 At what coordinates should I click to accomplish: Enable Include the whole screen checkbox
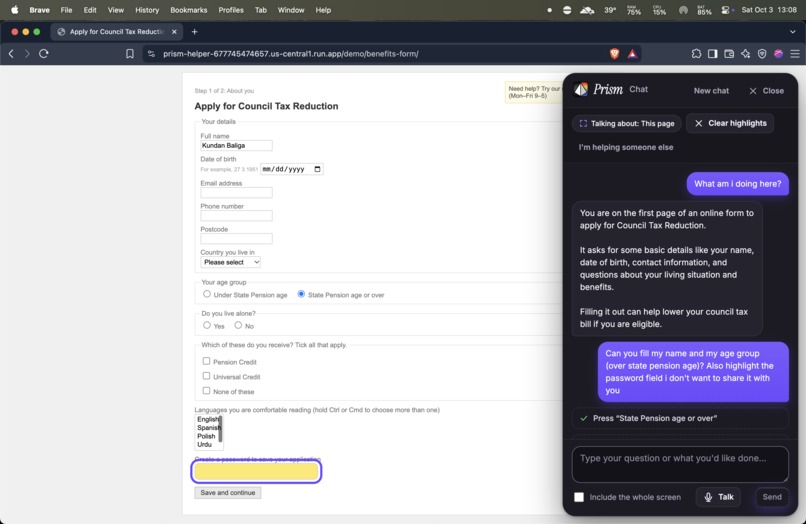(579, 497)
